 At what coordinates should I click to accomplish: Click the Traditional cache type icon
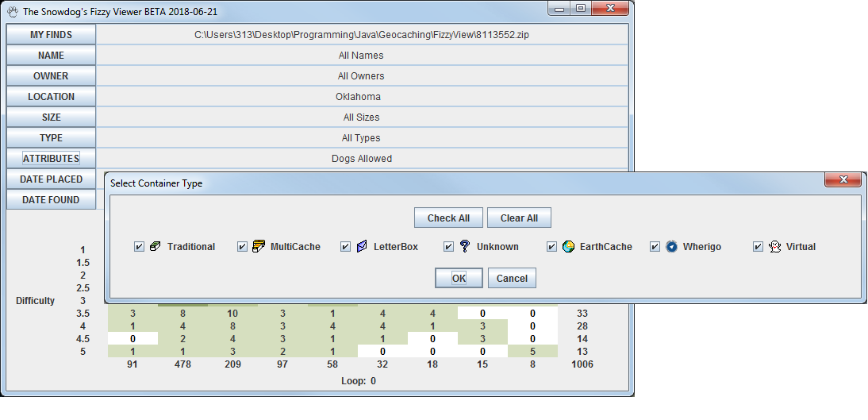click(156, 247)
